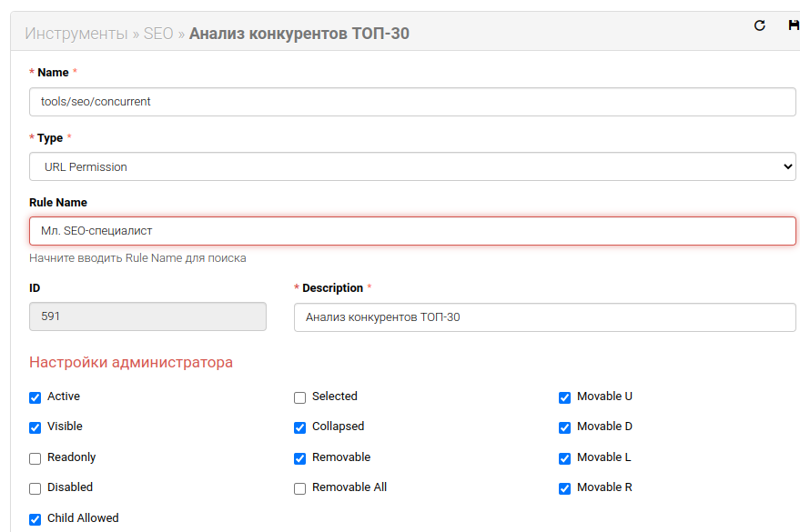Click the save floppy disk icon
Image resolution: width=800 pixels, height=532 pixels.
pos(793,25)
